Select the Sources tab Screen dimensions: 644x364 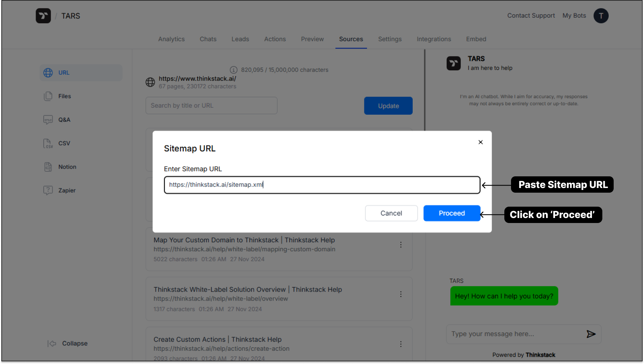tap(351, 39)
